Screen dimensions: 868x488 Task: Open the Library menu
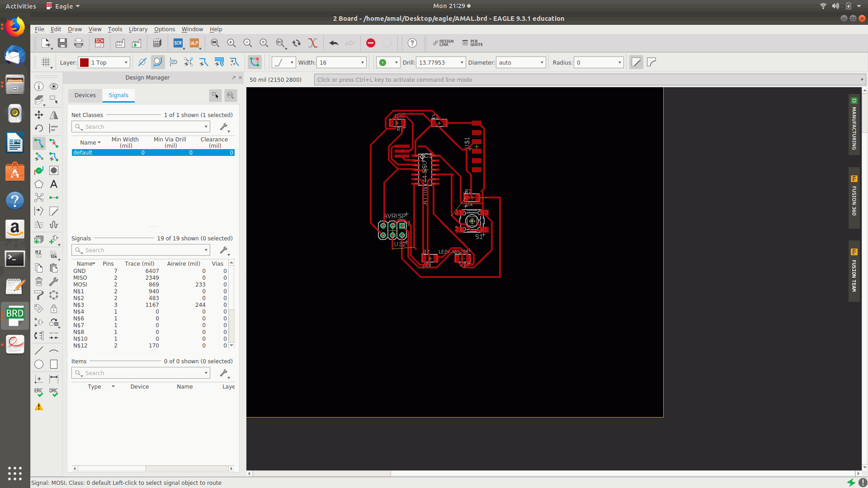point(138,29)
